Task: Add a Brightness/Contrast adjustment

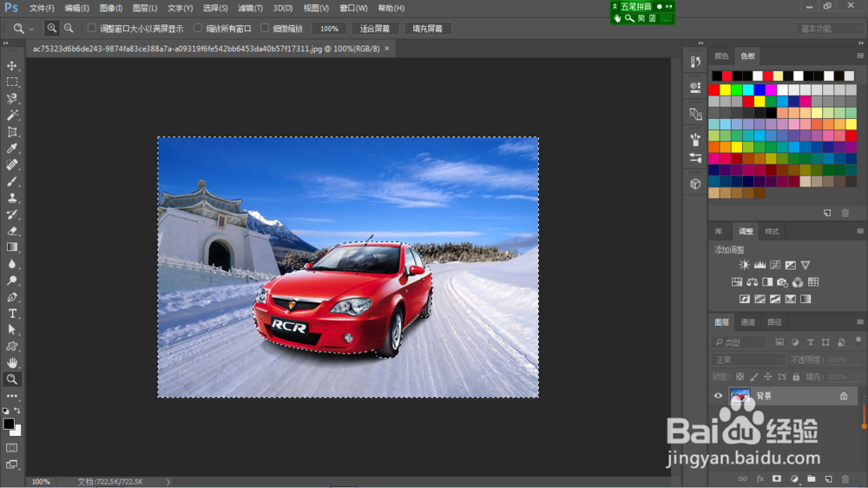Action: (744, 265)
